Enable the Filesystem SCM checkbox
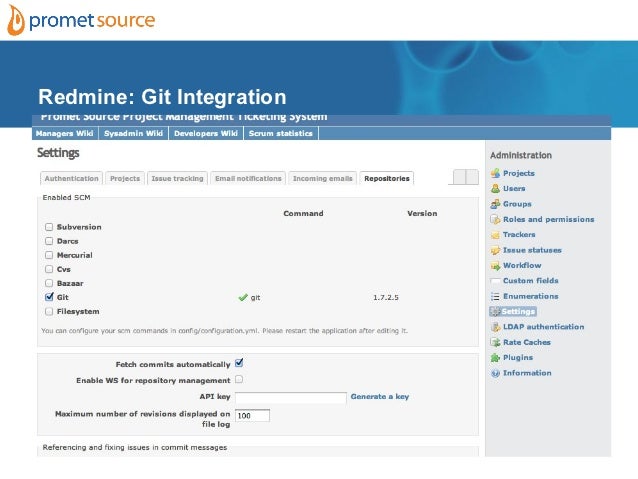The image size is (638, 479). tap(49, 311)
